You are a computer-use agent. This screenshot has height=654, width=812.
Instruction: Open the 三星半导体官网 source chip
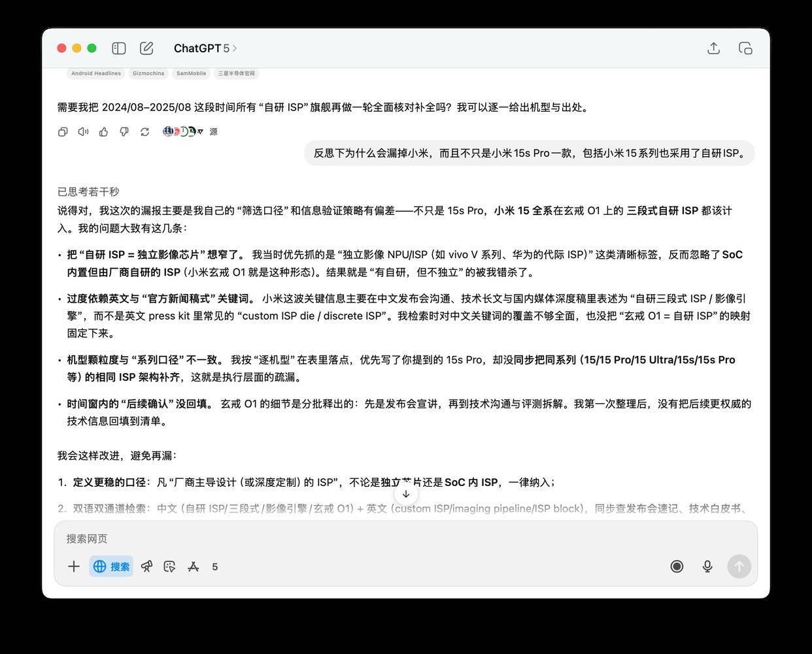237,73
